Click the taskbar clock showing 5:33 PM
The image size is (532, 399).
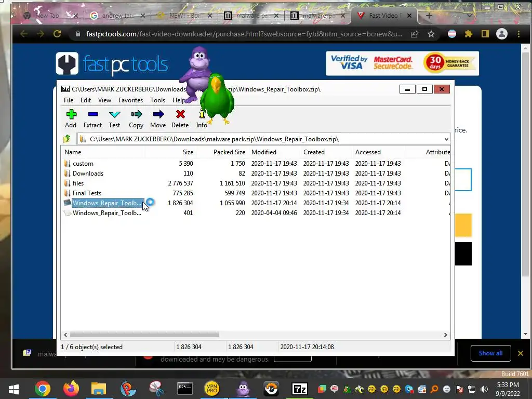508,389
